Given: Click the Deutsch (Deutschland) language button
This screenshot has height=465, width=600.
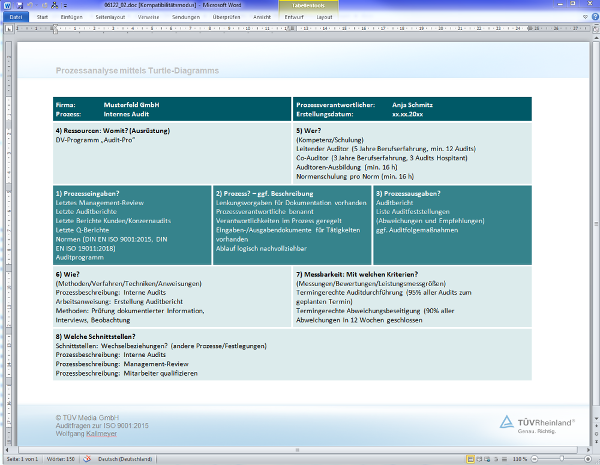Looking at the screenshot, I should [125, 458].
